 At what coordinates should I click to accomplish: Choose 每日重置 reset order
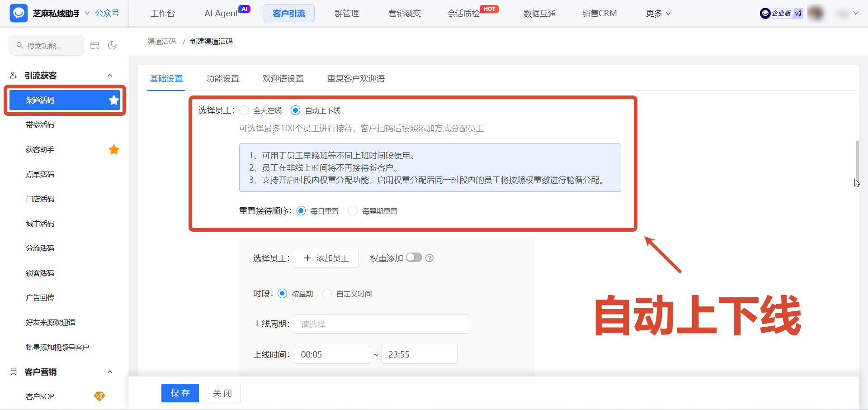(301, 211)
